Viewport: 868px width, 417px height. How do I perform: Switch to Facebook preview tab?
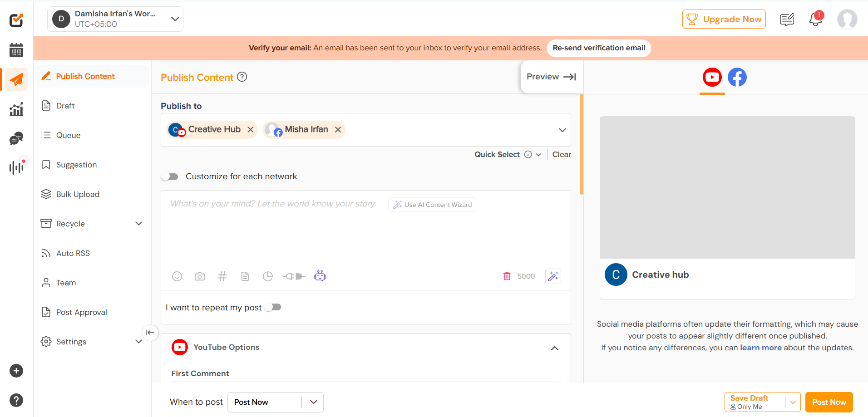(x=737, y=77)
